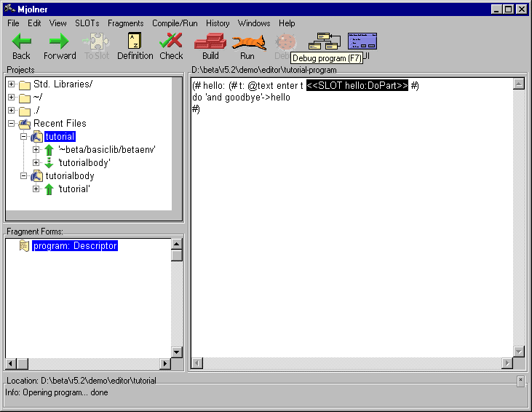Select the tutorial item in Projects tree
Image resolution: width=532 pixels, height=412 pixels.
60,137
